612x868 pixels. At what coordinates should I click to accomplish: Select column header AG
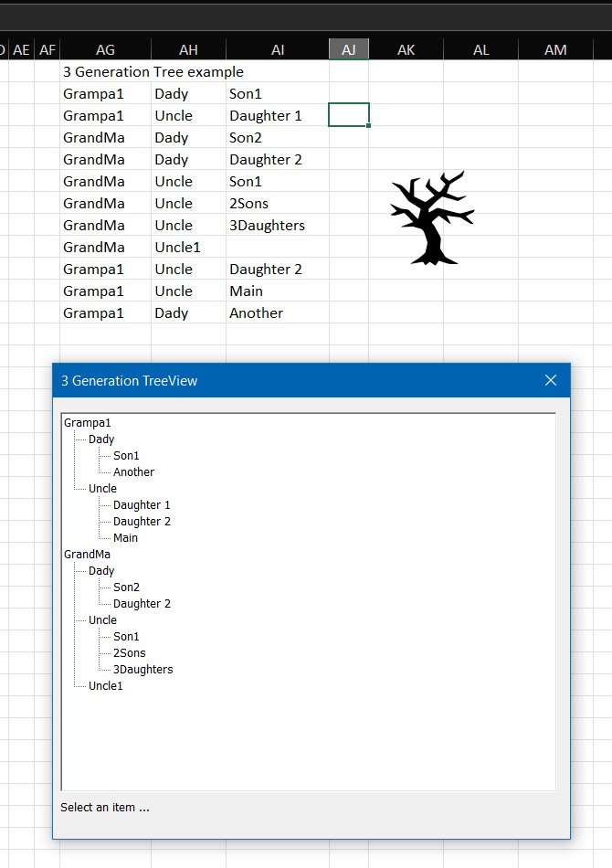[105, 50]
